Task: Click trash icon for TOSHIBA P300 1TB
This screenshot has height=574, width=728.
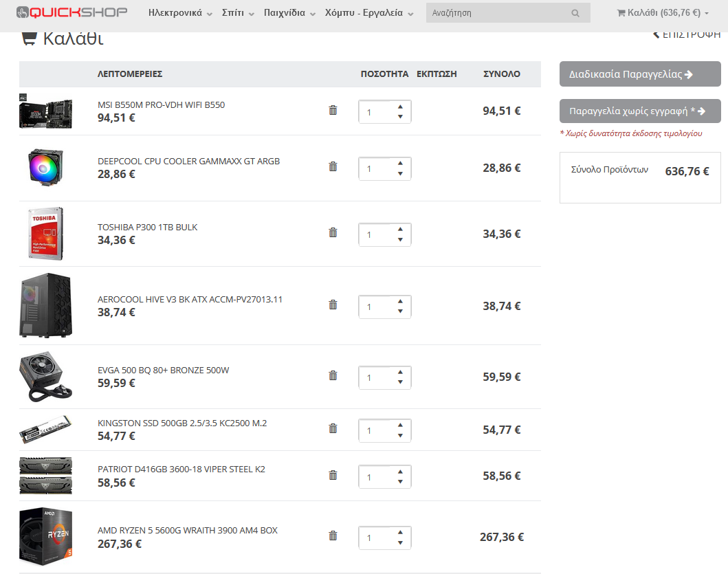Action: point(333,232)
